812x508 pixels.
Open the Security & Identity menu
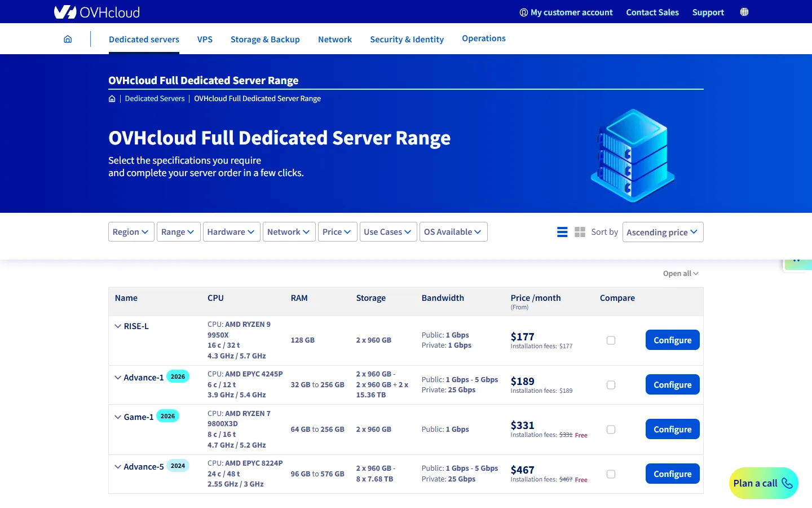407,40
